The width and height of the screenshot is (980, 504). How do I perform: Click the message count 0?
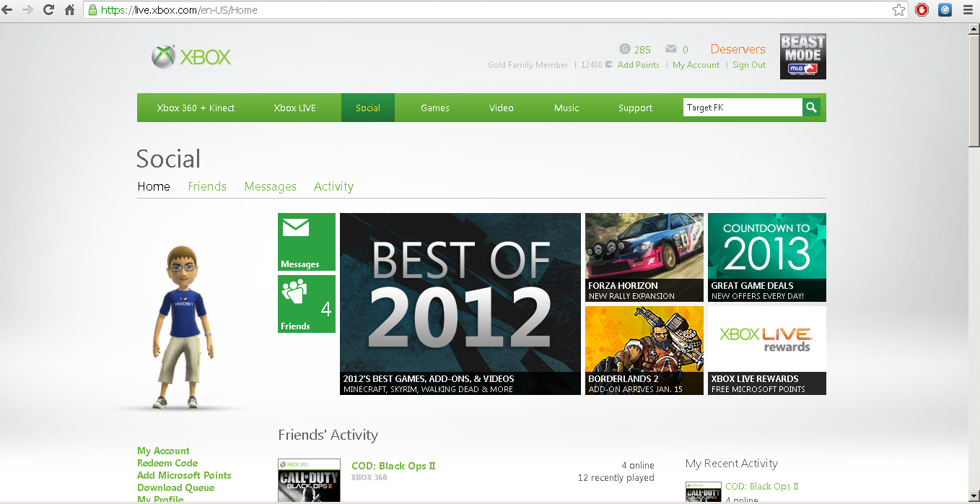tap(686, 50)
